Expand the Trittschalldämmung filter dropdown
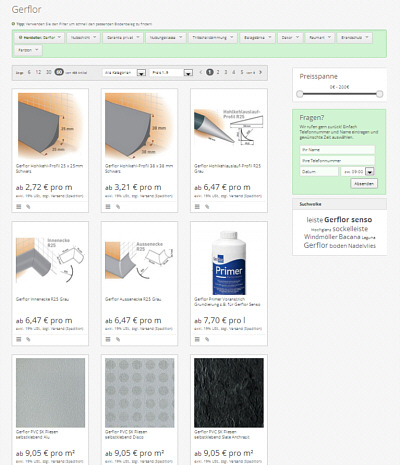 pyautogui.click(x=213, y=38)
